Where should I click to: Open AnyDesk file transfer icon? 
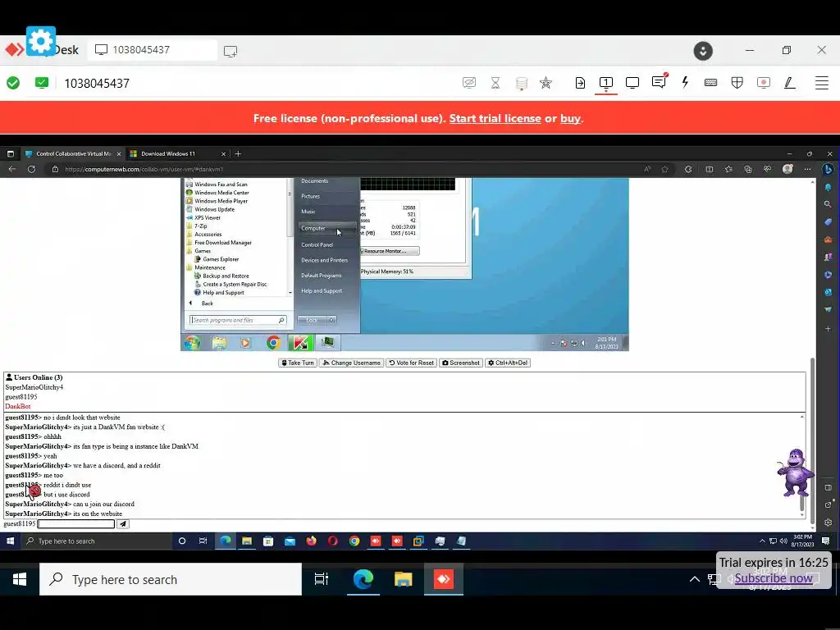click(x=580, y=83)
